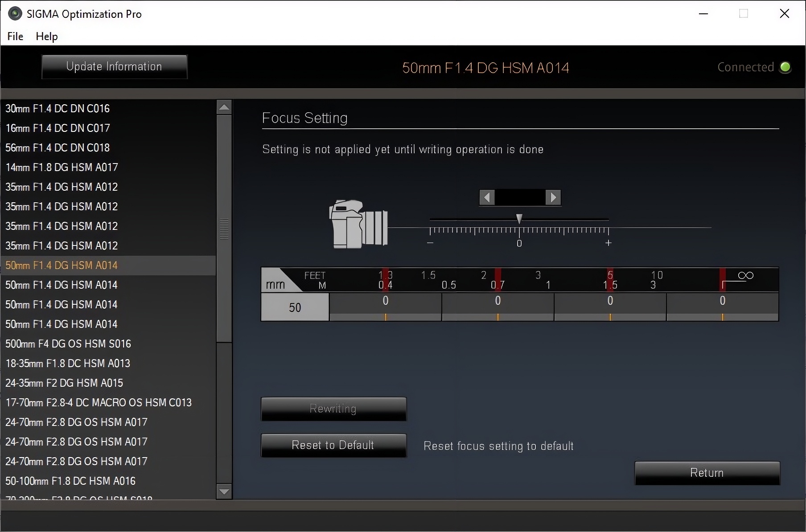Viewport: 806px width, 532px height.
Task: Click the Update Information button
Action: click(x=114, y=67)
